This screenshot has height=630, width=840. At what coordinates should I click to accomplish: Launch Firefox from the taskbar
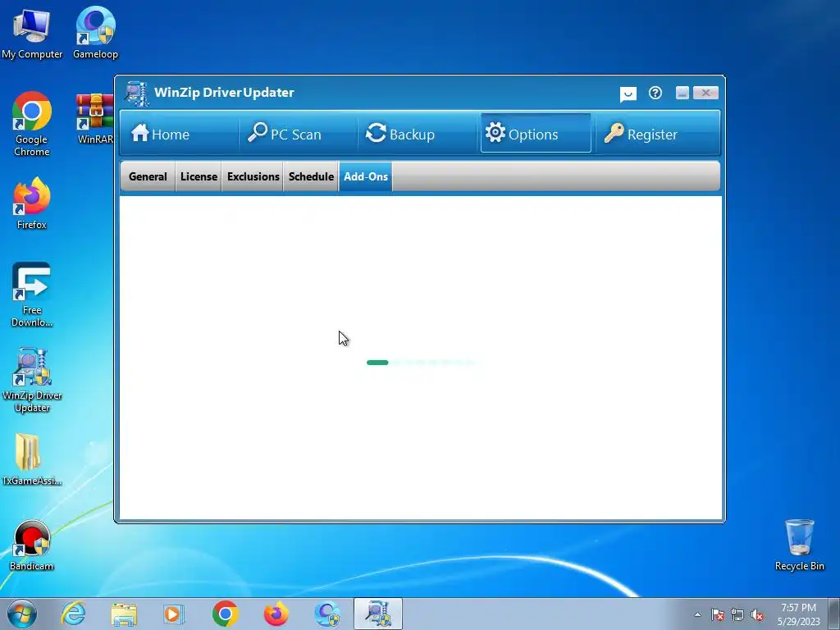(x=276, y=614)
